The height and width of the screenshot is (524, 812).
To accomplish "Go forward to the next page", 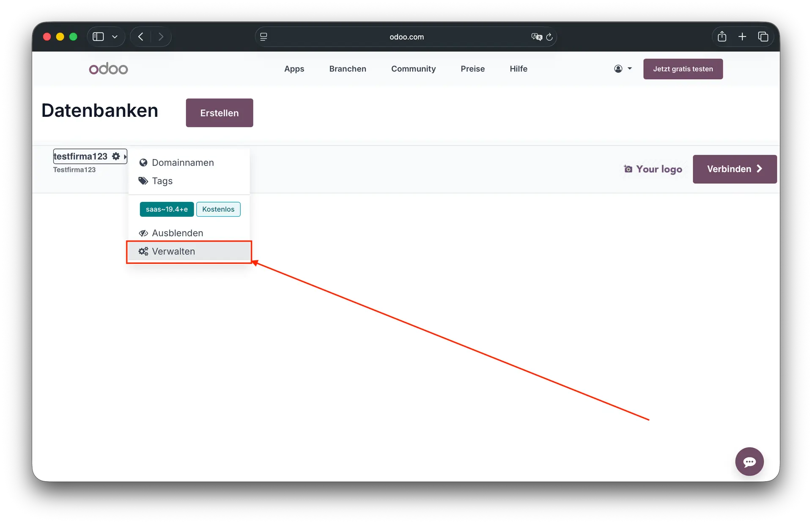I will (x=161, y=37).
